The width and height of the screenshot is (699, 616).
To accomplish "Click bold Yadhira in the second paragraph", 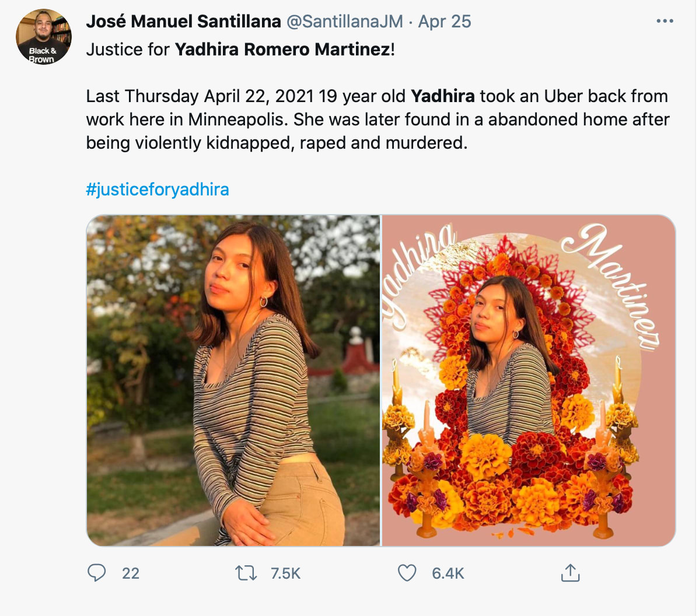I will tap(442, 96).
